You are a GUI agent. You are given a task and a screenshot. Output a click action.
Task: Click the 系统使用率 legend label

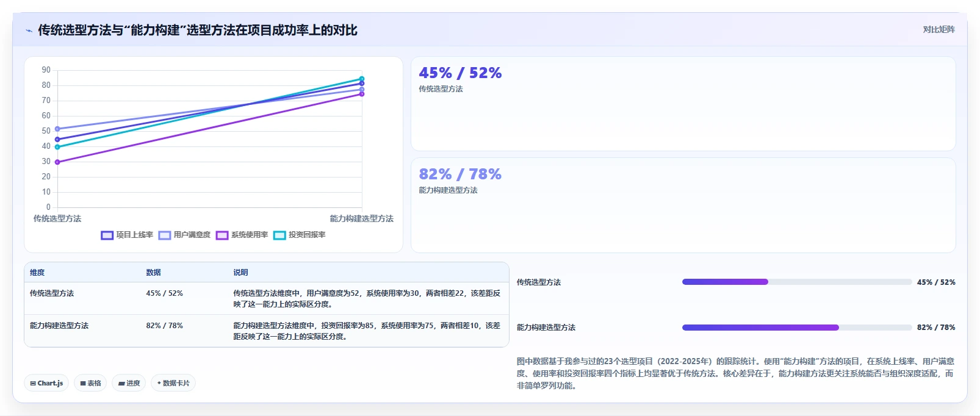pyautogui.click(x=250, y=235)
